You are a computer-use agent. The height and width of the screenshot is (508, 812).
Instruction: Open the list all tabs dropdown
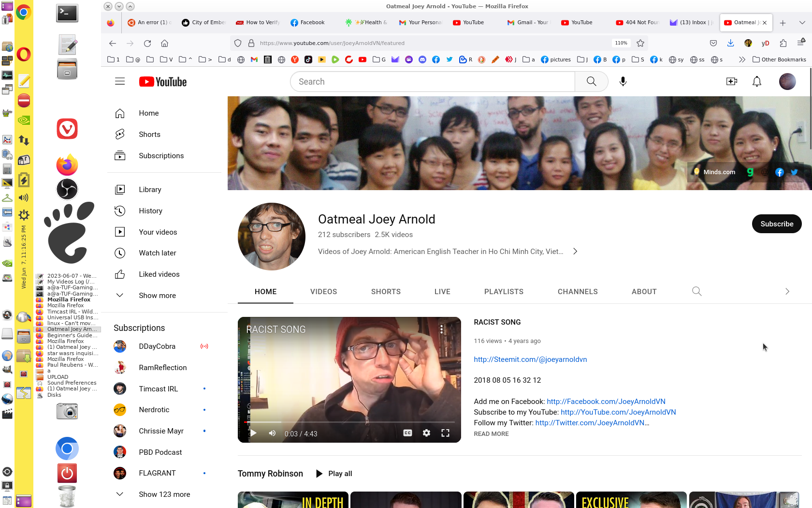pos(802,23)
